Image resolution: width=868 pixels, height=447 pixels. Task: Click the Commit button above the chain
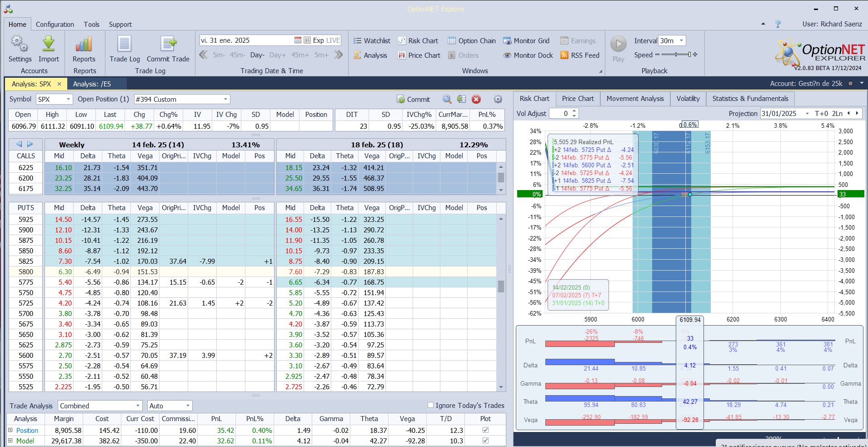click(413, 99)
